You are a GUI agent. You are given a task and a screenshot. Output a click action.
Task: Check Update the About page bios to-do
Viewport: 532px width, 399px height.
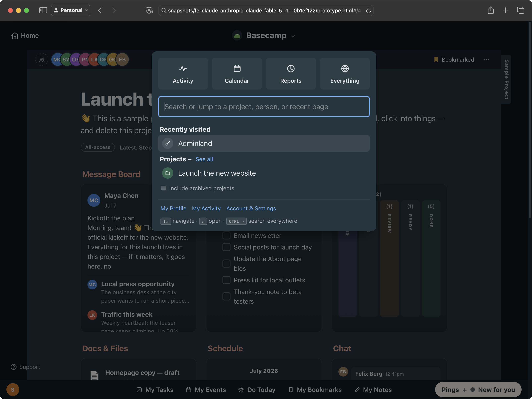tap(226, 264)
